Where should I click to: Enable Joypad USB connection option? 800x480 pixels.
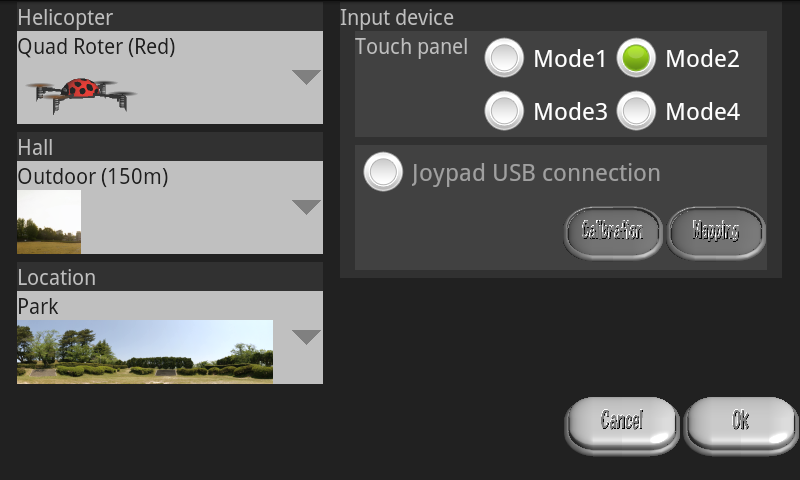pyautogui.click(x=383, y=173)
